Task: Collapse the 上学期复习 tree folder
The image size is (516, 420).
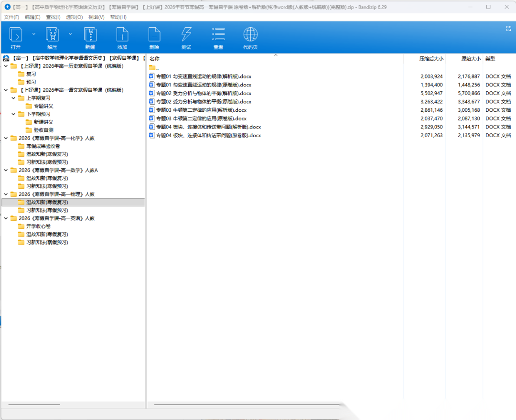Action: coord(13,98)
